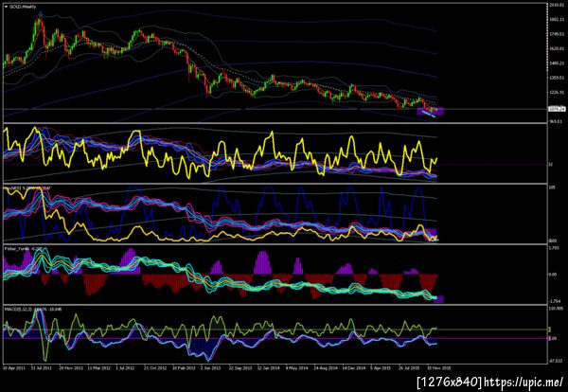The height and width of the screenshot is (392, 568).
Task: Click the 21 Oct 2012 date label
Action: pos(155,367)
